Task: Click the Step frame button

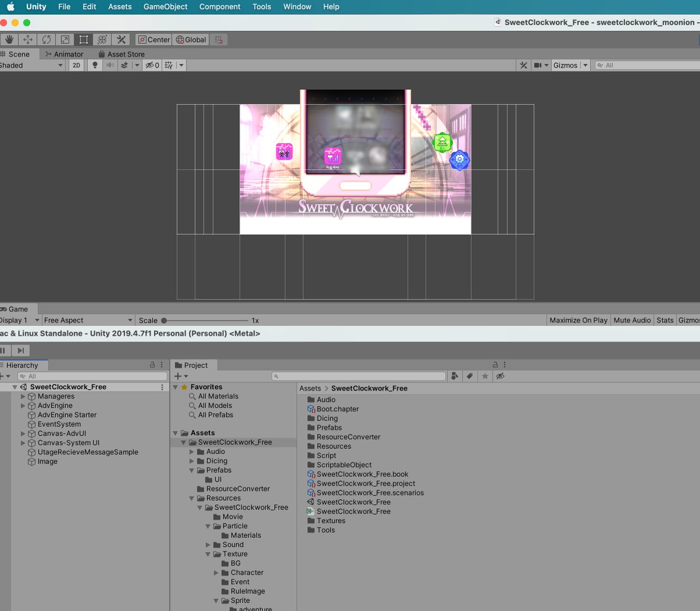Action: [x=20, y=351]
